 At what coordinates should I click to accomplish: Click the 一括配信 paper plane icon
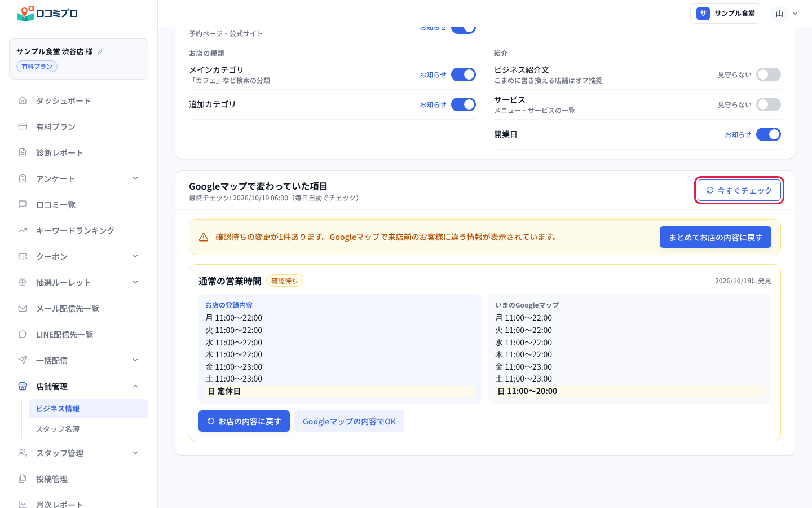[x=23, y=360]
